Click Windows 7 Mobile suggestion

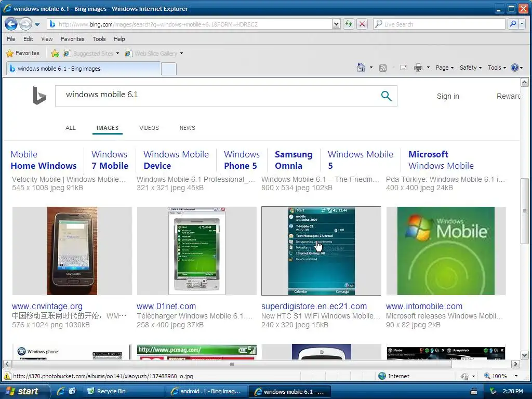(110, 160)
